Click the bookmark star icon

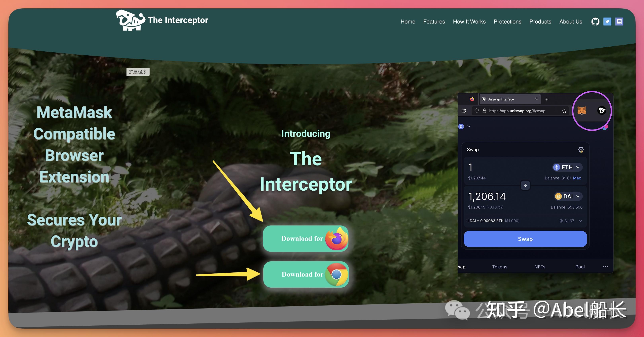pos(564,111)
